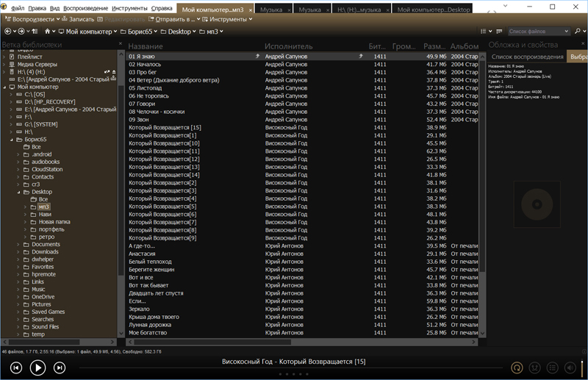Screen dimensions: 588x380
Task: Eject the H:\ (4) drive icon
Action: 114,71
